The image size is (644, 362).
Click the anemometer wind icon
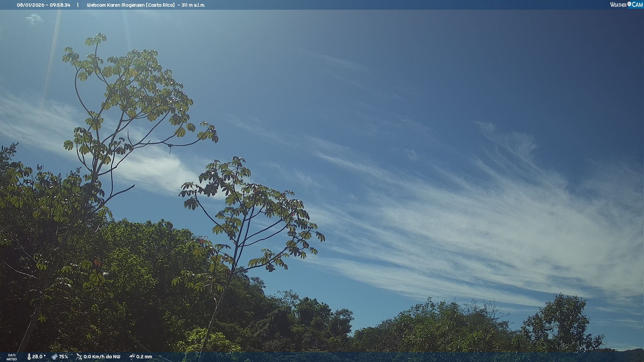pyautogui.click(x=79, y=357)
